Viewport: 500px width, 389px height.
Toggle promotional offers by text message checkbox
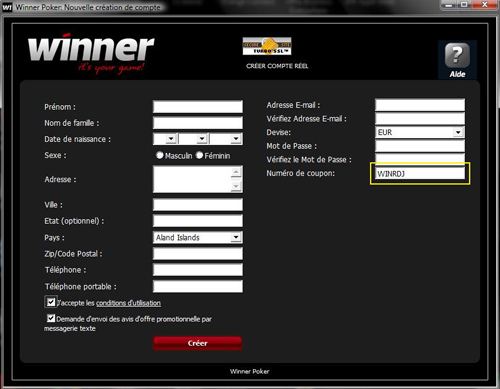click(51, 318)
